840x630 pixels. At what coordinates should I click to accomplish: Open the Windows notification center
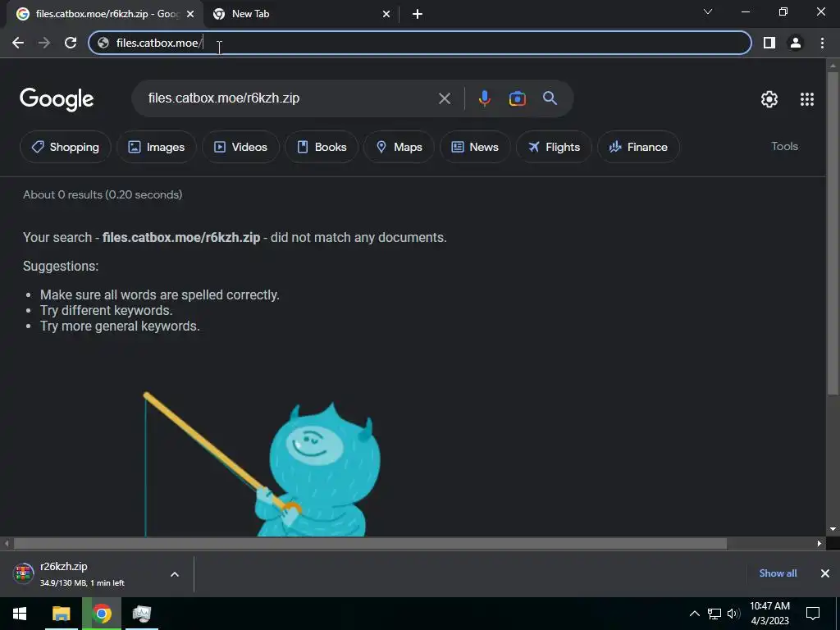813,614
